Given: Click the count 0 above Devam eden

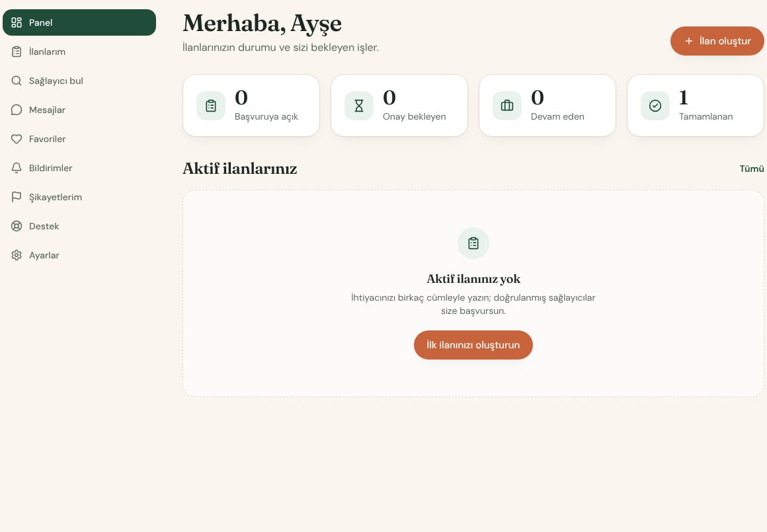Looking at the screenshot, I should click(538, 97).
